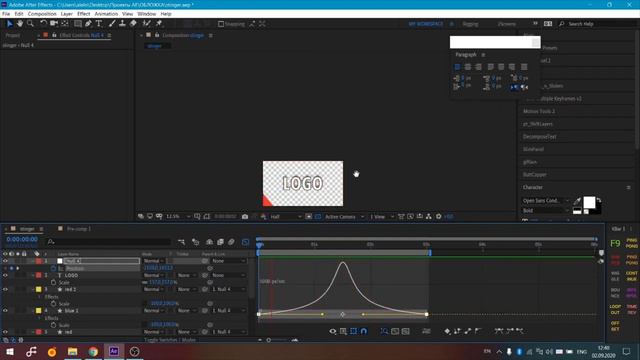Open the Layer menu

point(67,14)
